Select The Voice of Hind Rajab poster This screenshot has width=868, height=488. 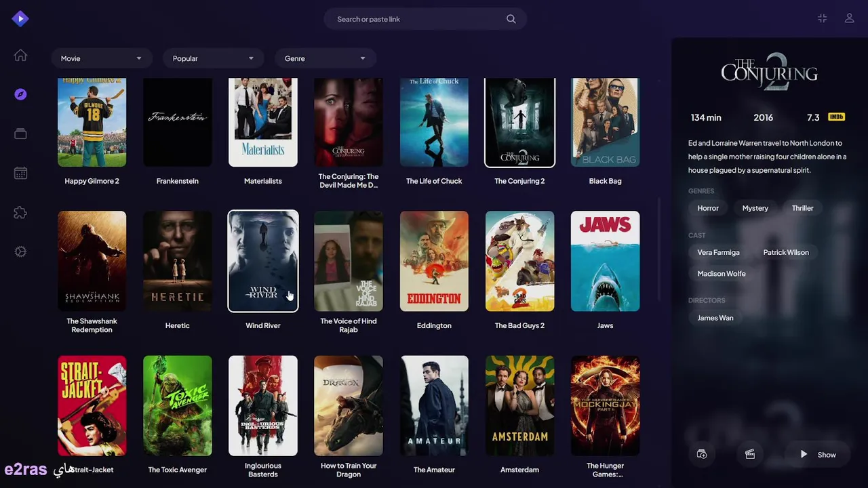[x=349, y=261]
